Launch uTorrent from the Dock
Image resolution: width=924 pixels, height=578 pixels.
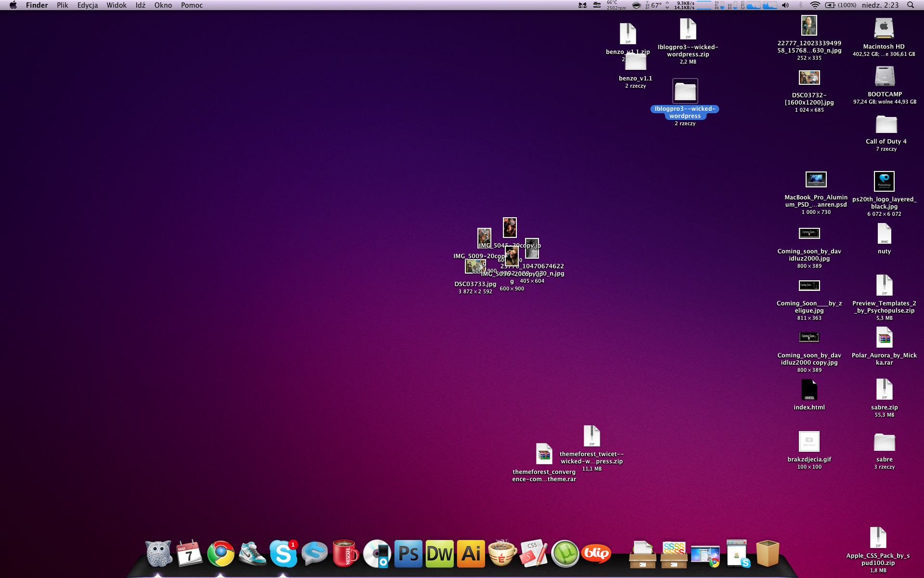click(565, 554)
